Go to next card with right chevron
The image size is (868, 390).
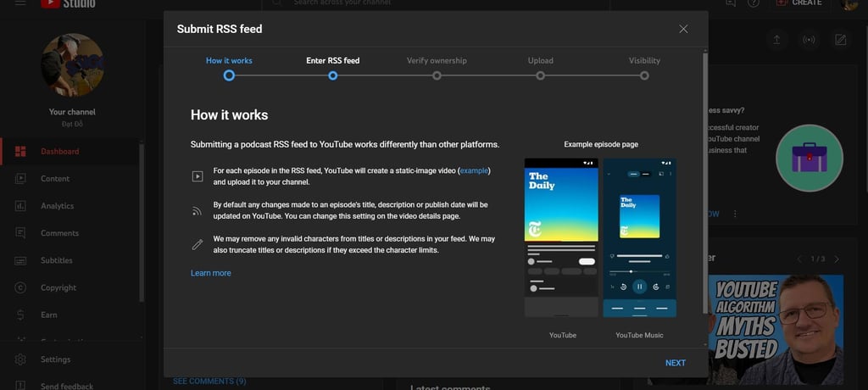(837, 259)
